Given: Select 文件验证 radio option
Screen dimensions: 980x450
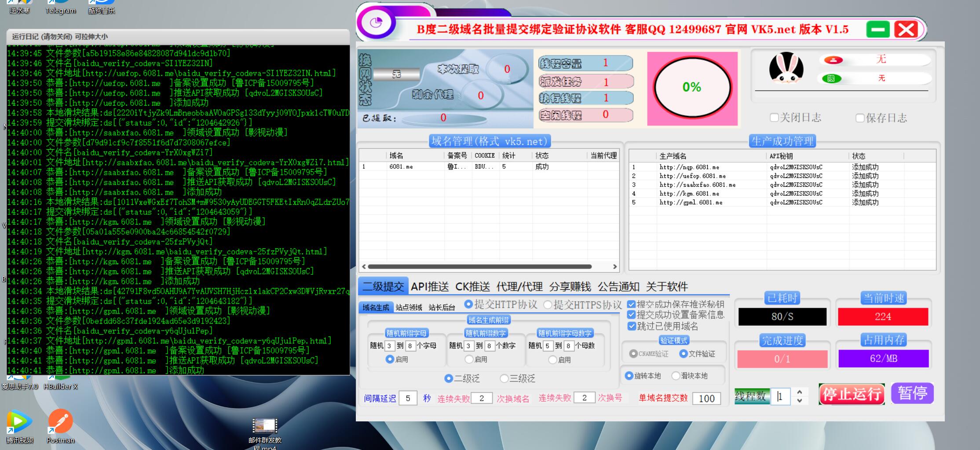Looking at the screenshot, I should tap(684, 354).
